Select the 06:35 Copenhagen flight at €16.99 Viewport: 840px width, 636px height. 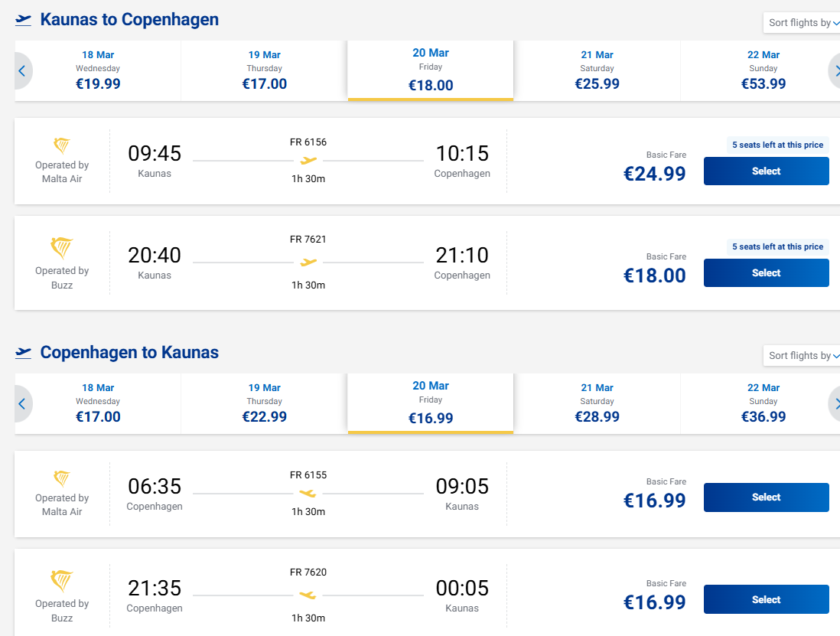[766, 497]
